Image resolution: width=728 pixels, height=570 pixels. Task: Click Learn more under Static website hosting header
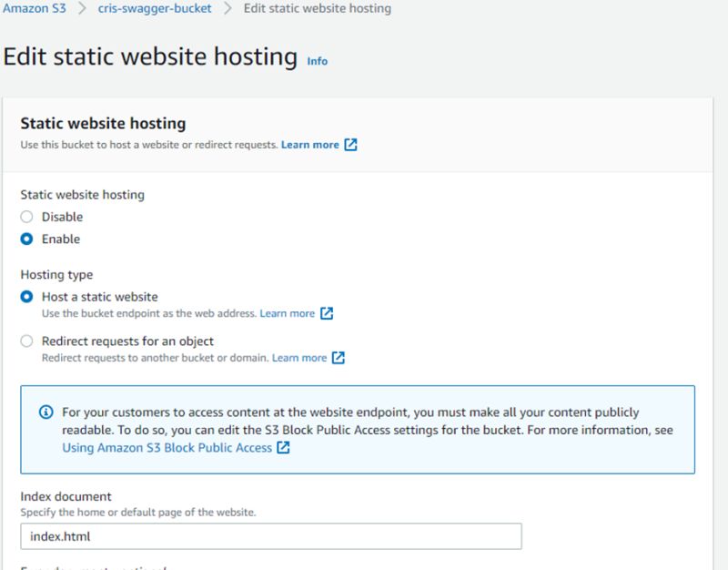pyautogui.click(x=309, y=145)
